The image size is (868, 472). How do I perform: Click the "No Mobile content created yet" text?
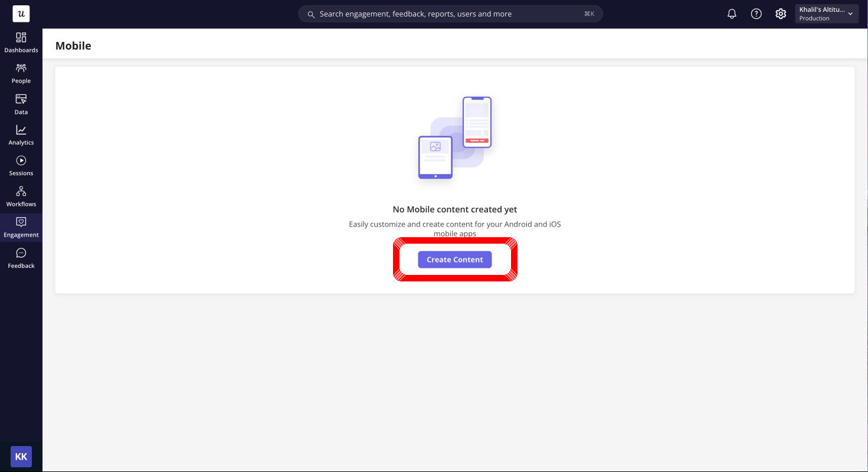pyautogui.click(x=455, y=209)
